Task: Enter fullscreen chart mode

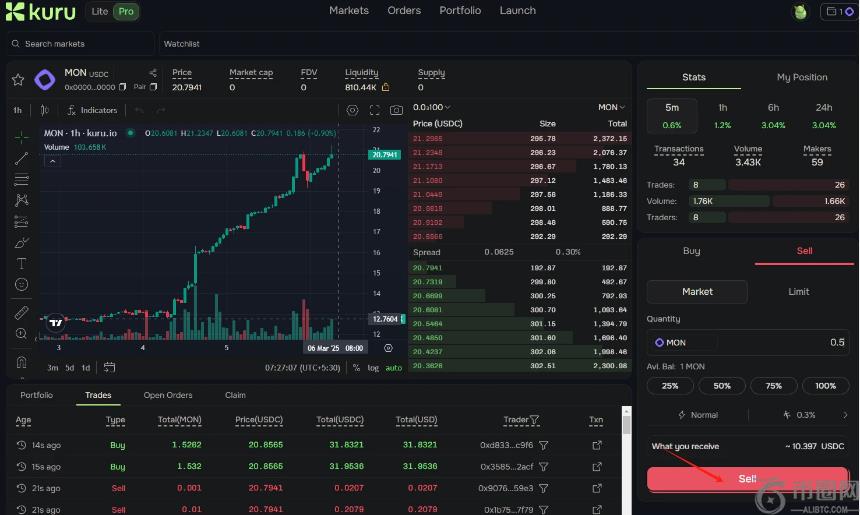Action: point(375,110)
